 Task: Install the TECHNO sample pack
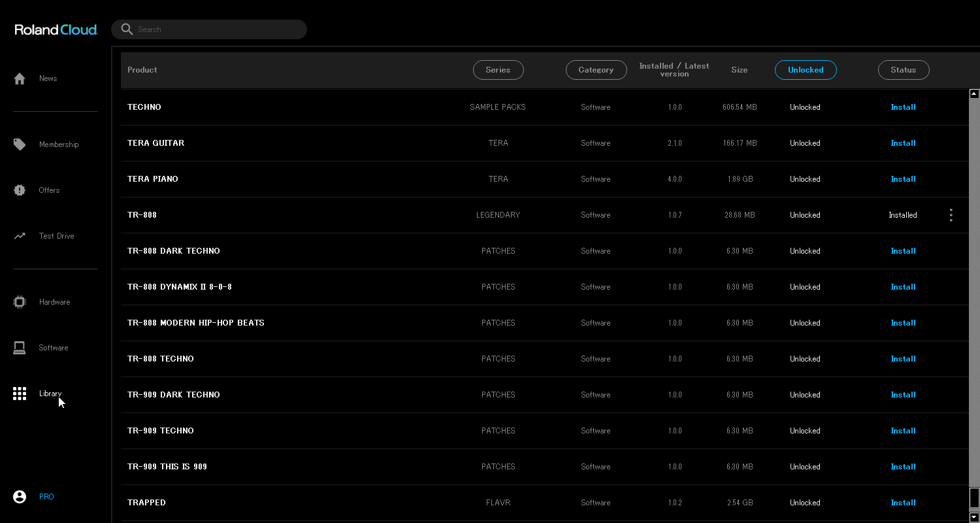904,107
